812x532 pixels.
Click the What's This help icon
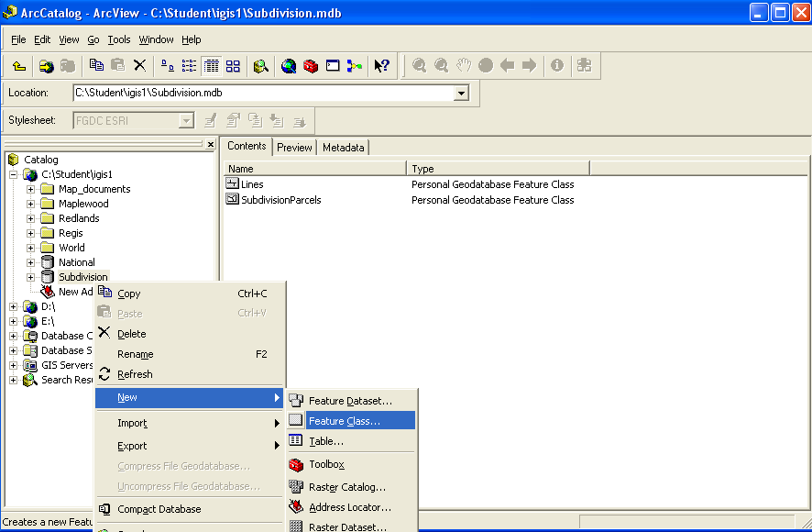coord(381,65)
